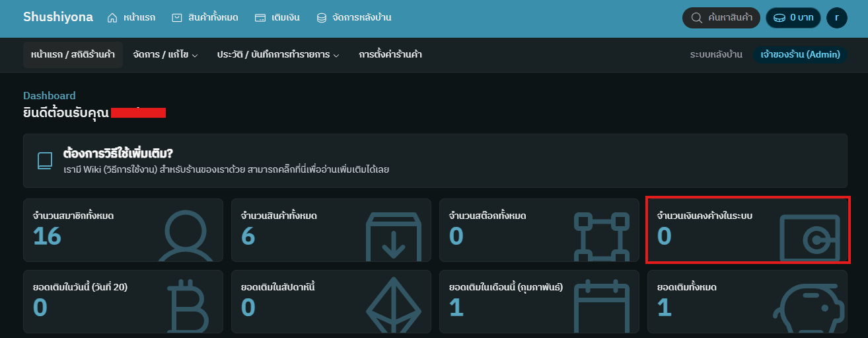The height and width of the screenshot is (338, 868).
Task: Click the ยอดเติมในเดือนนี้ (กุมภาพันธ์) label
Action: tap(506, 287)
